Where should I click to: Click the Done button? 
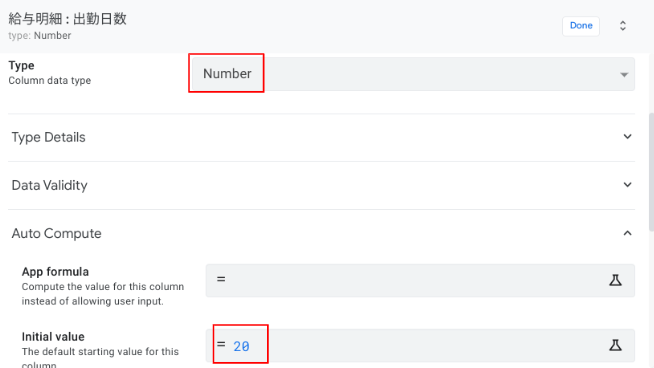click(x=581, y=26)
